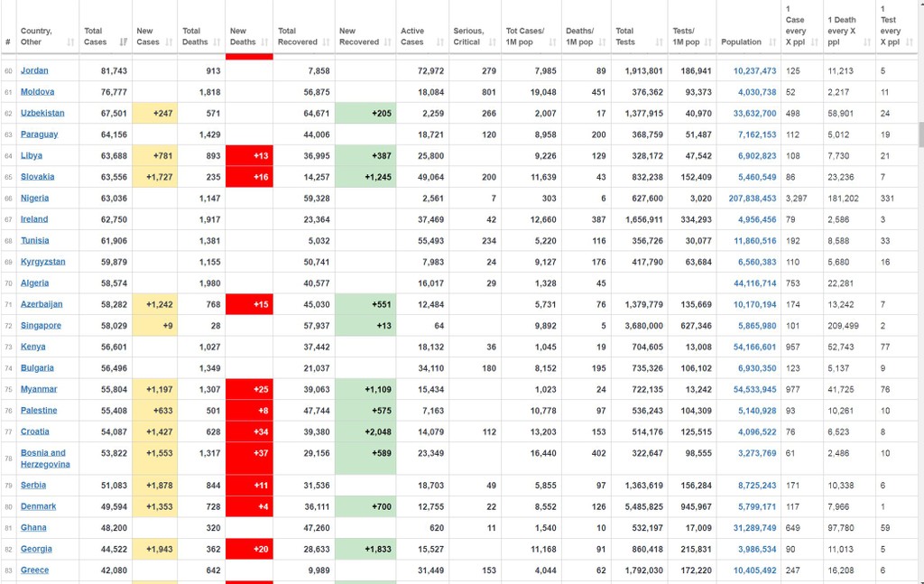
Task: Click Singapore's population value 5,865,980
Action: pos(757,325)
